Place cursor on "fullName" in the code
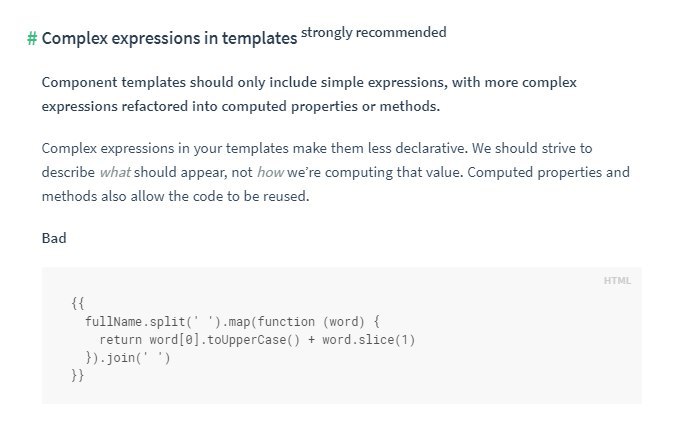Viewport: 692px width, 423px height. click(114, 321)
